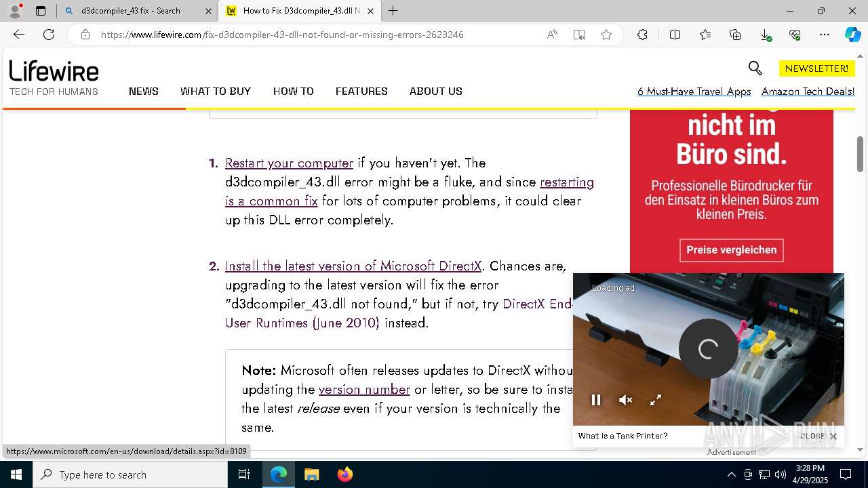The image size is (868, 488).
Task: Open volume control in tray
Action: (x=781, y=474)
